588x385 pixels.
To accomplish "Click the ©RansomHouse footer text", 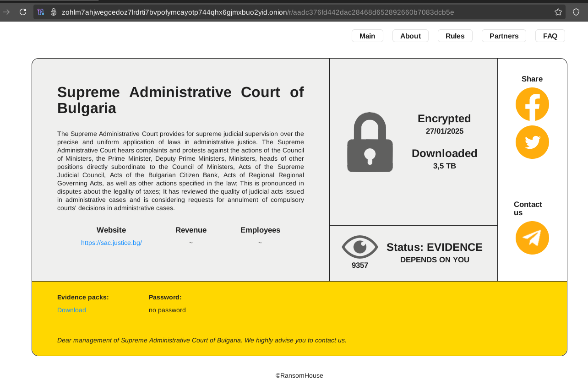I will (x=299, y=375).
